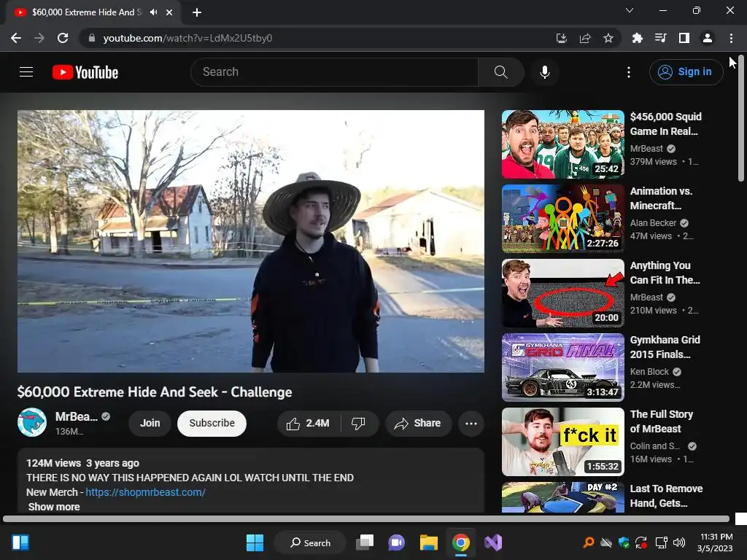Open Animation vs. Minecraft video thumbnail
The width and height of the screenshot is (747, 560).
click(x=562, y=219)
